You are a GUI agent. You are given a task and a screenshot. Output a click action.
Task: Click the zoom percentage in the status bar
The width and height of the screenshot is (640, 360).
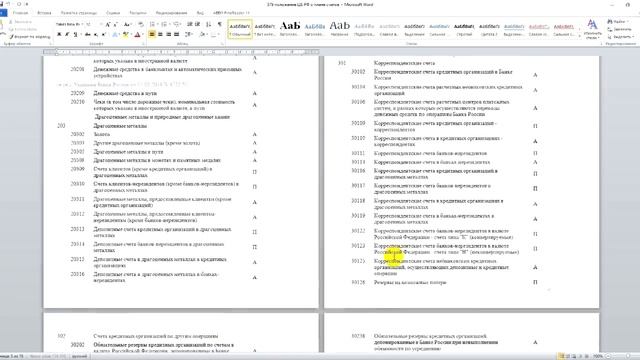click(x=598, y=356)
